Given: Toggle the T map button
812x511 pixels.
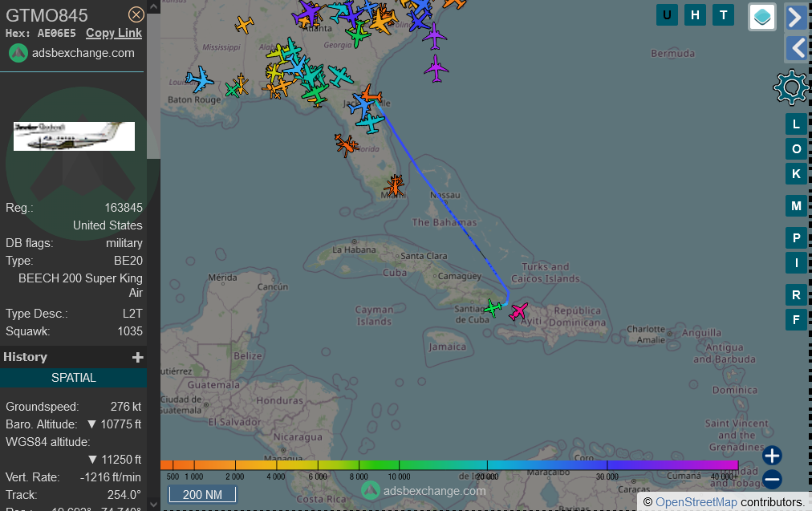Looking at the screenshot, I should tap(724, 15).
